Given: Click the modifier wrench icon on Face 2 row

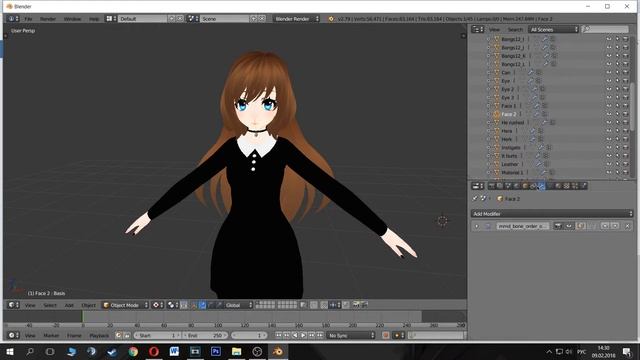Looking at the screenshot, I should [536, 114].
